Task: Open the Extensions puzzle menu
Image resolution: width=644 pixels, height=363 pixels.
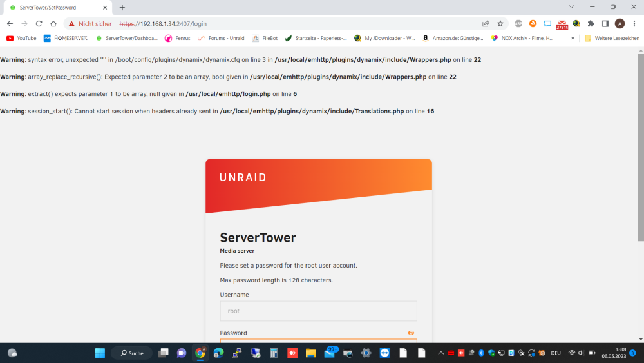Action: coord(591,23)
